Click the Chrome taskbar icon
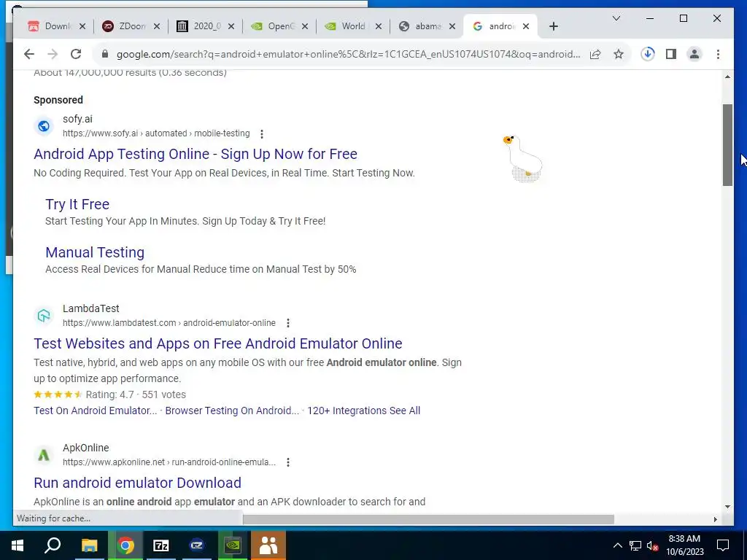This screenshot has width=747, height=560. pyautogui.click(x=125, y=545)
